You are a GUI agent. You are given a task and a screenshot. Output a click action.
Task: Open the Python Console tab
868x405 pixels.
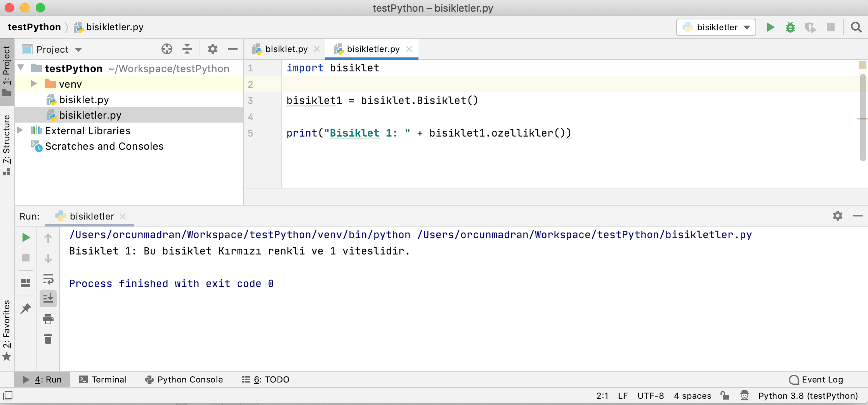tap(184, 379)
